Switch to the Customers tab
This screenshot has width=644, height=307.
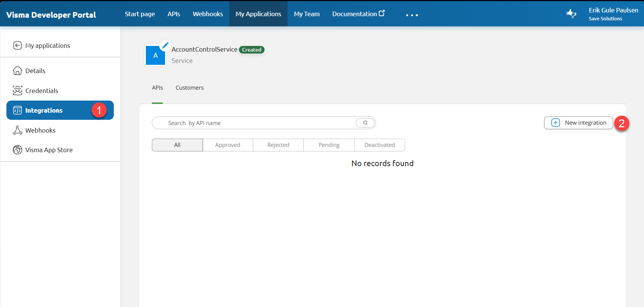tap(189, 88)
